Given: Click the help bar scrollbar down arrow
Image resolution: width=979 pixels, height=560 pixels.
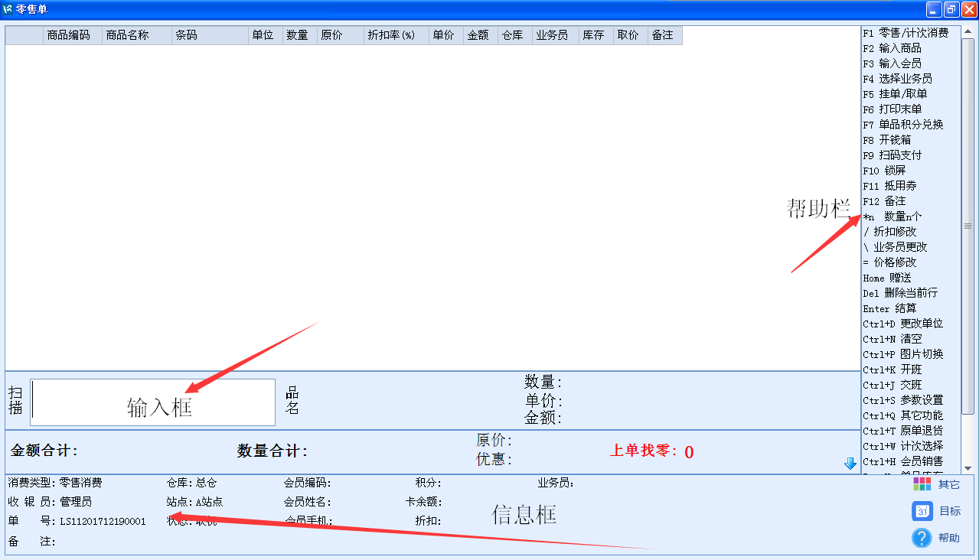Looking at the screenshot, I should coord(968,468).
